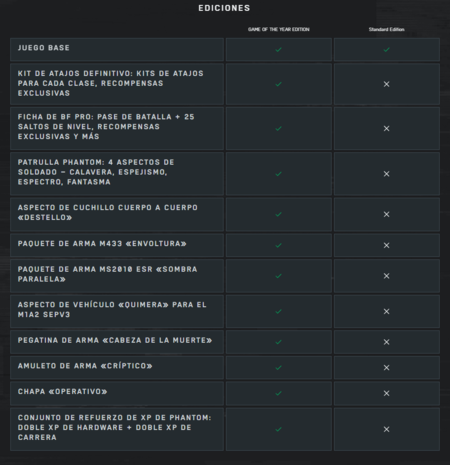Click the Game of the Year checkmark for Amuleto «Críptico»
The image size is (450, 465).
pos(279,368)
